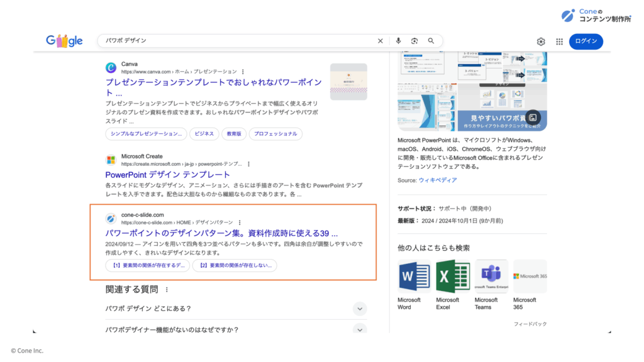
Task: Open Google Lens image search icon
Action: coord(414,41)
